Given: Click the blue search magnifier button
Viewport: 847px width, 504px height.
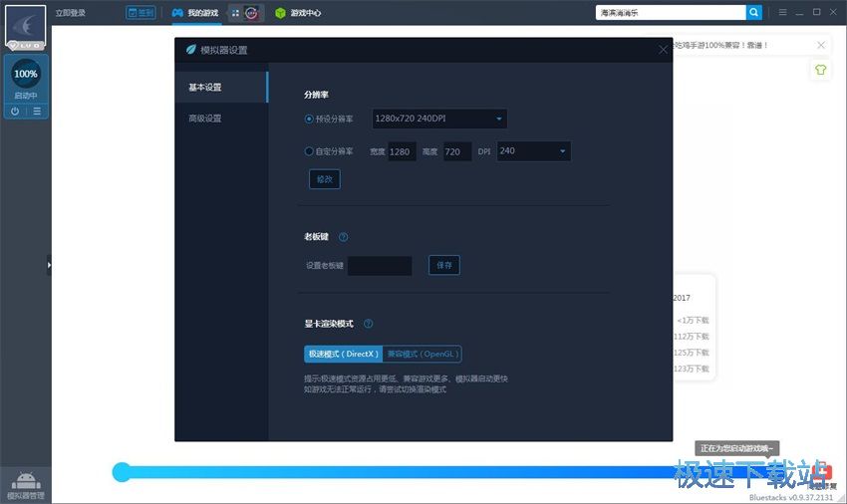Looking at the screenshot, I should (x=753, y=12).
